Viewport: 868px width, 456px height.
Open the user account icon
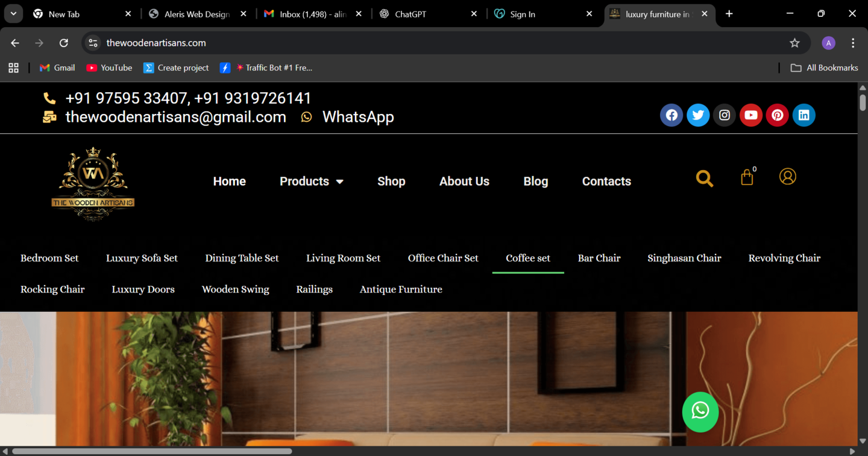(x=787, y=177)
